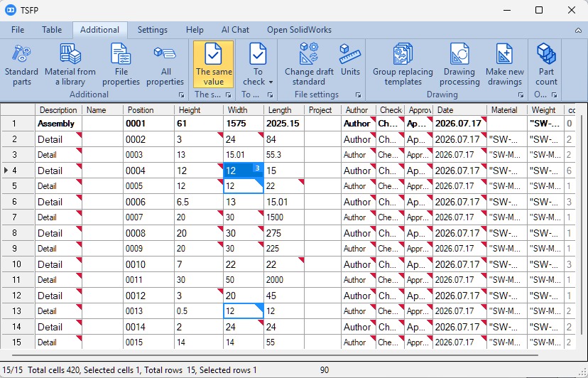Open Standard parts tool

22,65
